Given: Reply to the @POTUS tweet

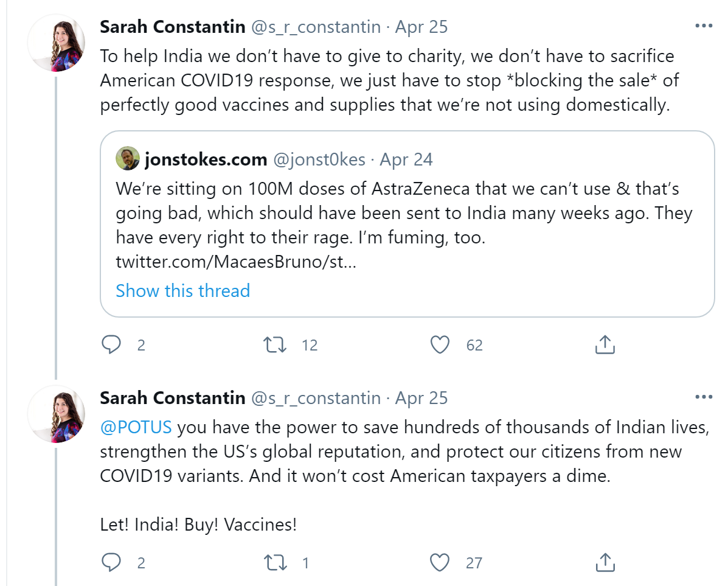Looking at the screenshot, I should point(111,563).
